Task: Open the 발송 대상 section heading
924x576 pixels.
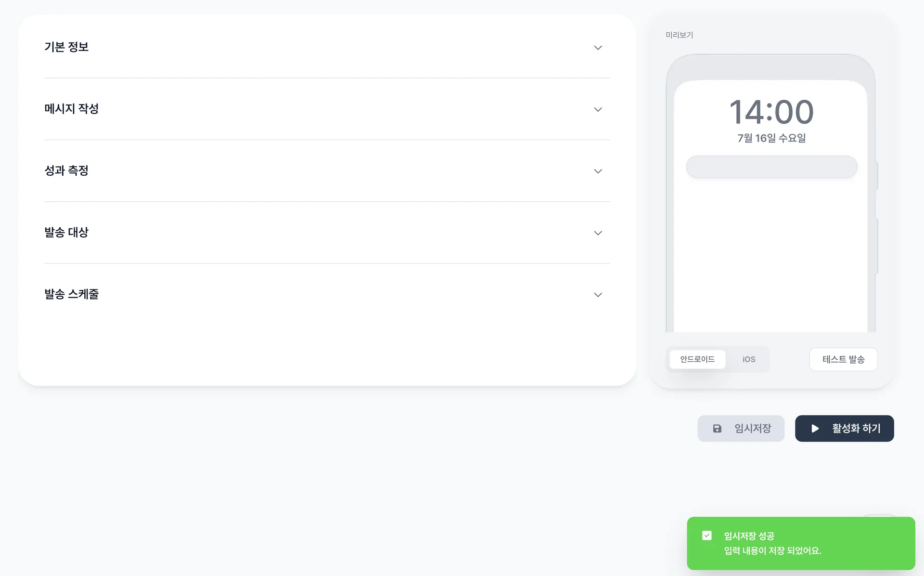Action: [66, 233]
